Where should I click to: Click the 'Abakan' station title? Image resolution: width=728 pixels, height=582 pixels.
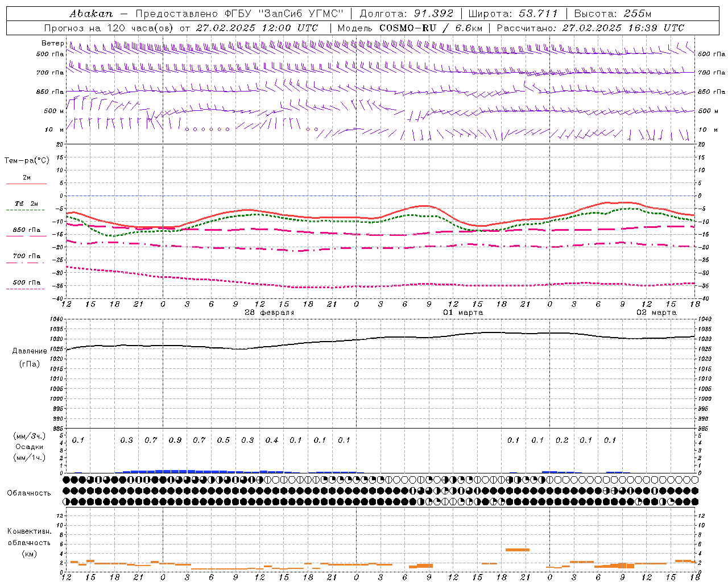pyautogui.click(x=91, y=14)
